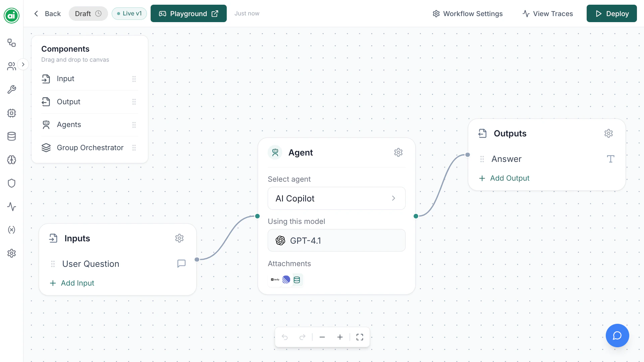The width and height of the screenshot is (644, 362).
Task: Click the User Question drag handle
Action: (x=53, y=264)
